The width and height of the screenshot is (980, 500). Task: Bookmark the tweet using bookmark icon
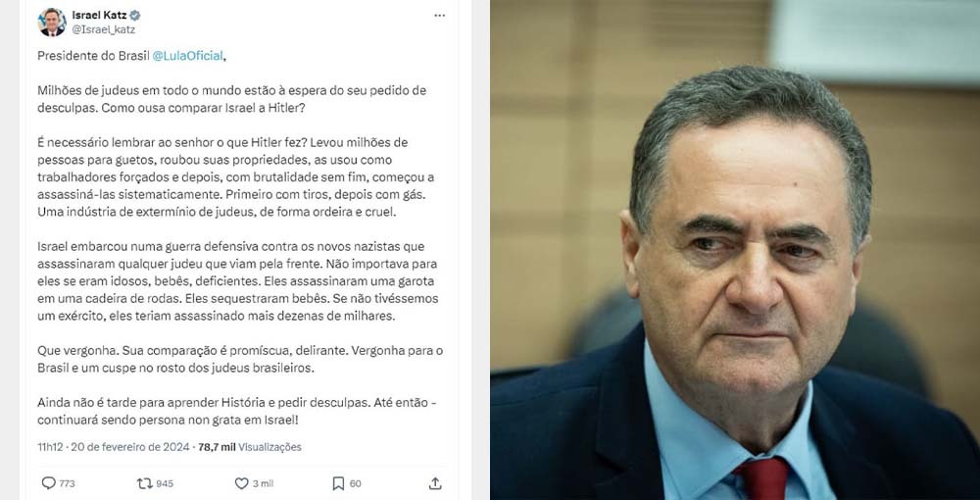[x=338, y=483]
